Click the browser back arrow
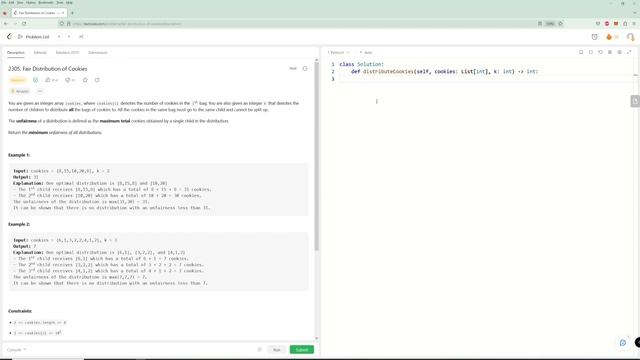The width and height of the screenshot is (640, 360). (x=6, y=24)
